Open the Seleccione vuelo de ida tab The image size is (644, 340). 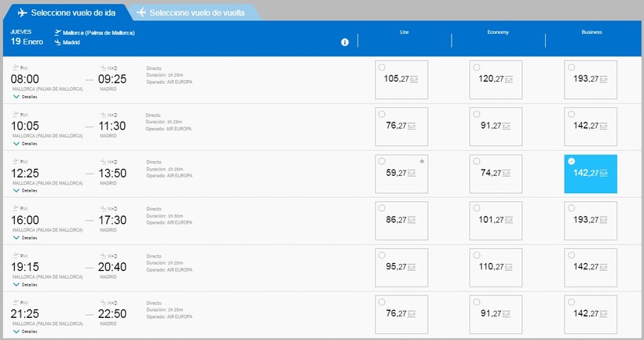pyautogui.click(x=69, y=13)
